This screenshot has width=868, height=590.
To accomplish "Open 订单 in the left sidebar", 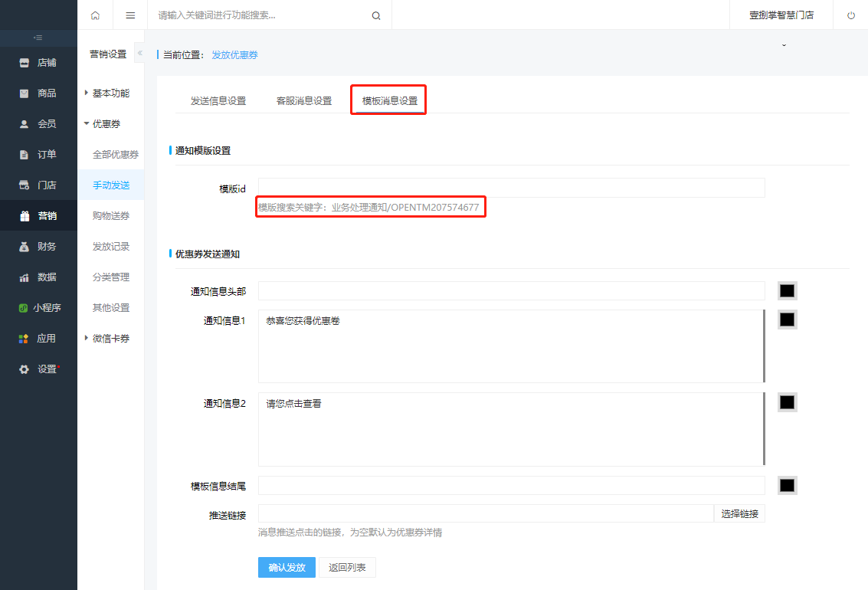I will pyautogui.click(x=38, y=155).
